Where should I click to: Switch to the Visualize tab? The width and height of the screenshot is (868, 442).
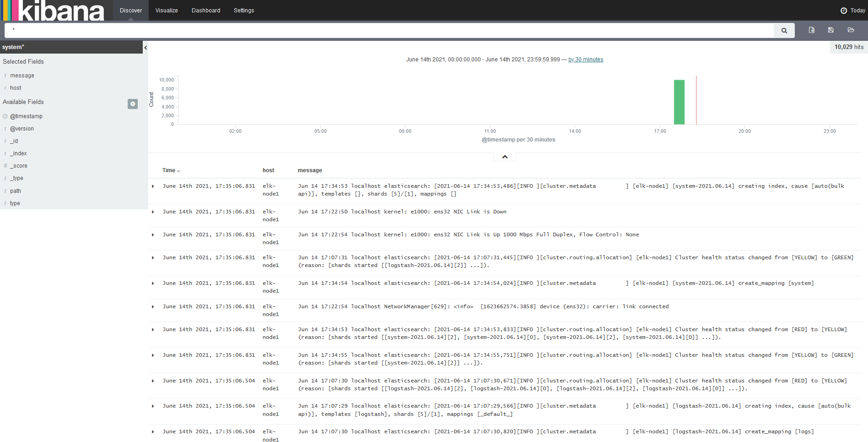tap(166, 10)
